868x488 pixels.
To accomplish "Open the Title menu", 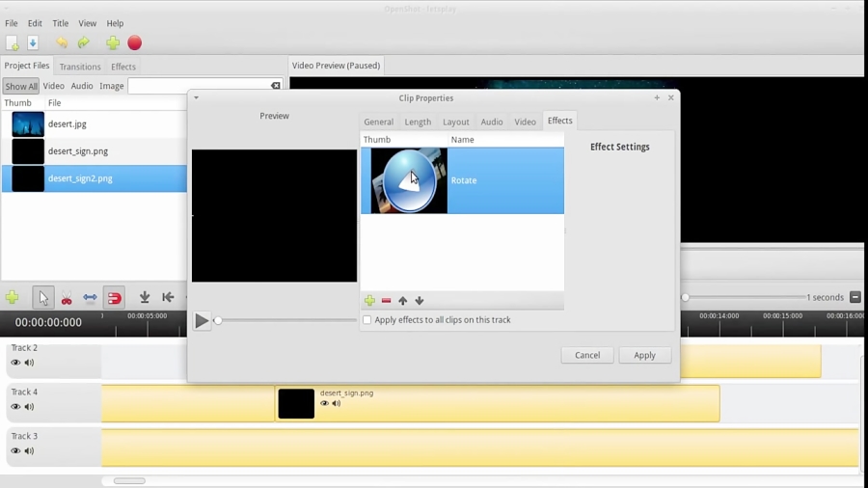I will tap(61, 23).
